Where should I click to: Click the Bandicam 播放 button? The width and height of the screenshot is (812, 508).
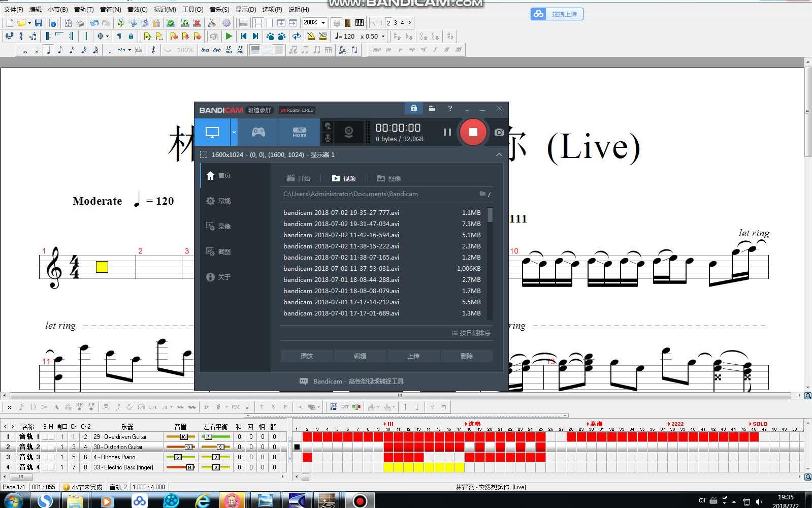point(307,356)
